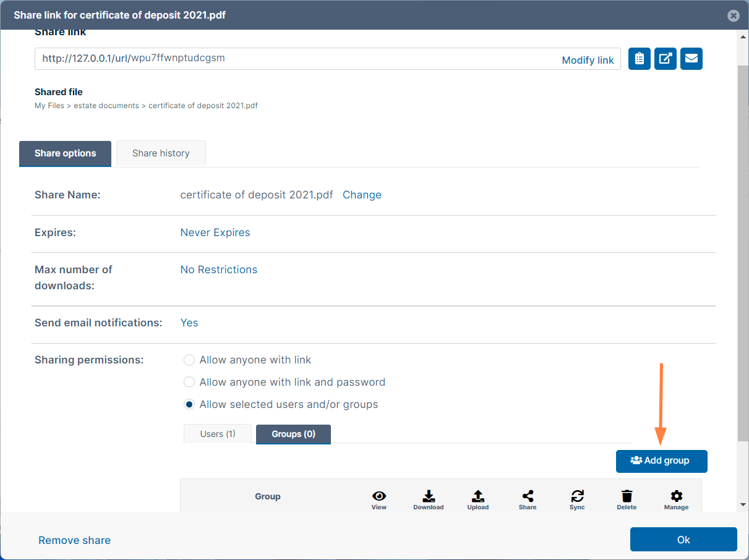Screen dimensions: 749x560
Task: Select Allow anyone with link option
Action: (189, 360)
